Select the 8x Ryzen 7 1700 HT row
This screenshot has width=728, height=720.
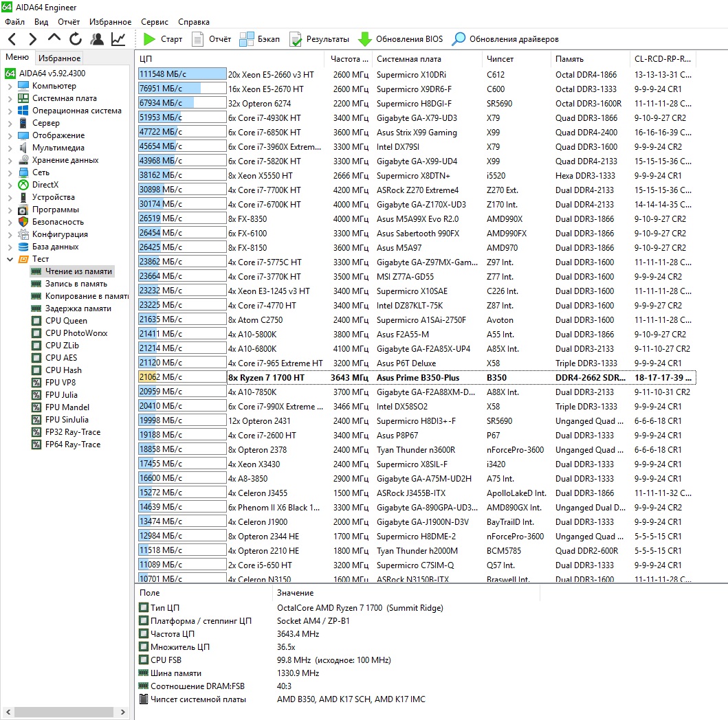click(x=415, y=378)
